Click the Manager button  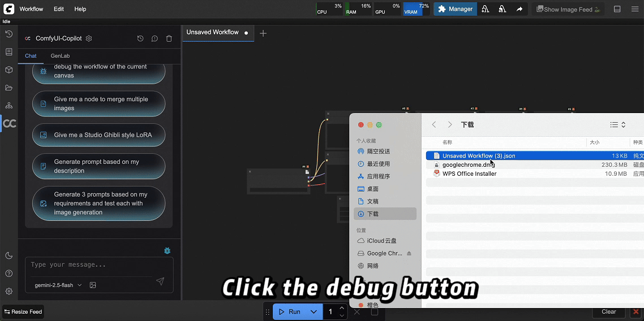click(455, 9)
